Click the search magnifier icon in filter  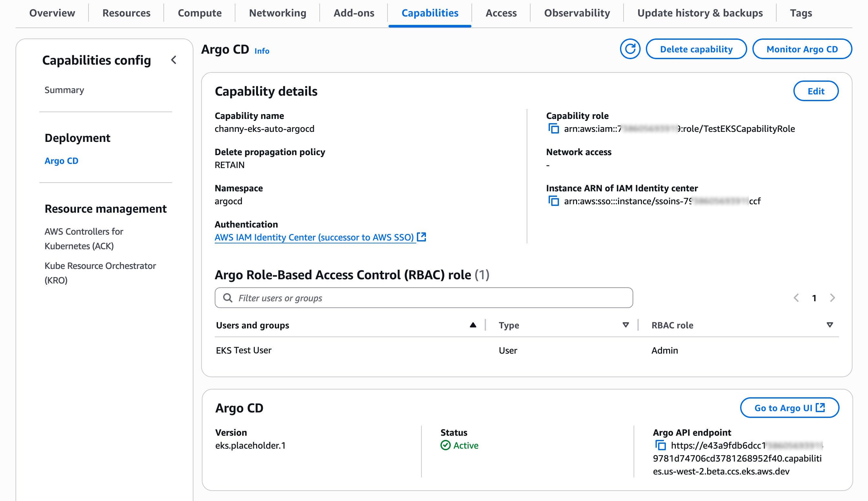click(228, 298)
